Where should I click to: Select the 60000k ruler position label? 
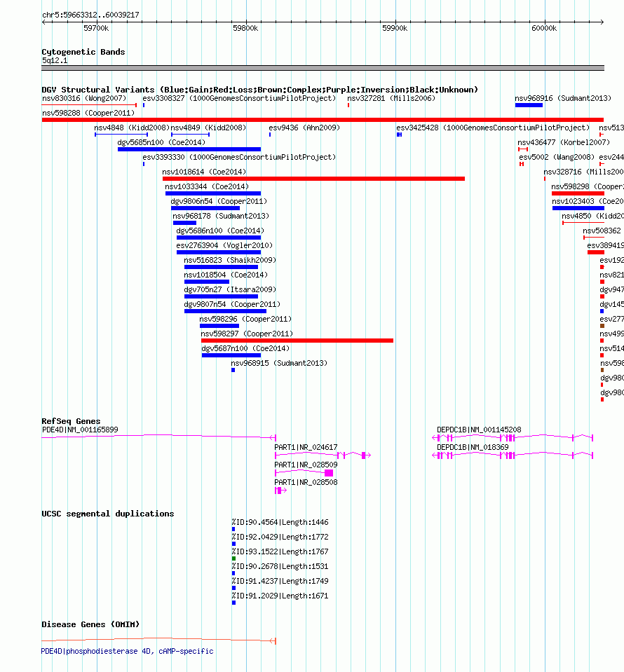pos(544,28)
